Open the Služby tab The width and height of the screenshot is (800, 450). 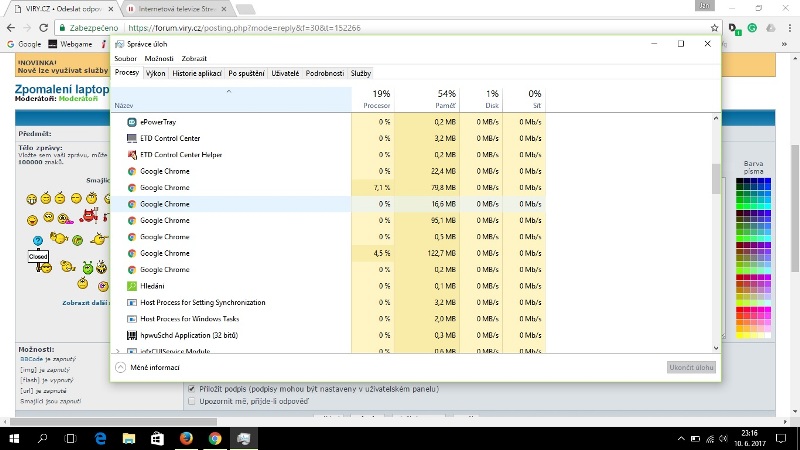pos(361,73)
